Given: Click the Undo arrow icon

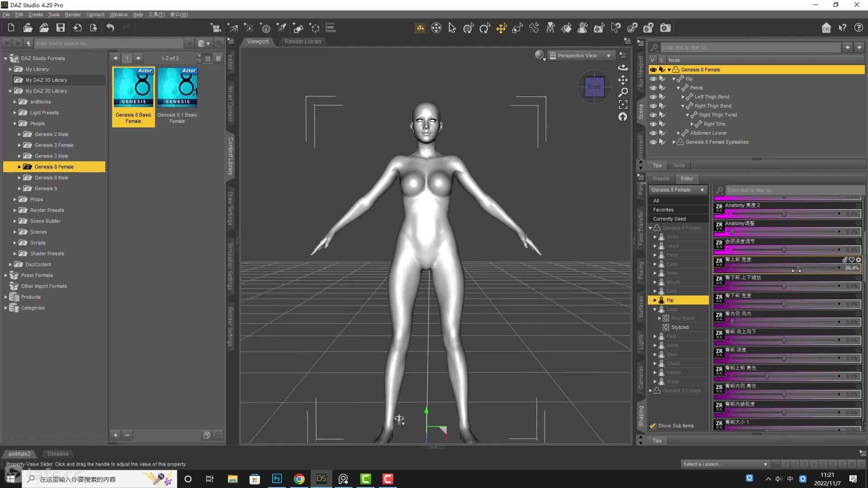Looking at the screenshot, I should [110, 28].
